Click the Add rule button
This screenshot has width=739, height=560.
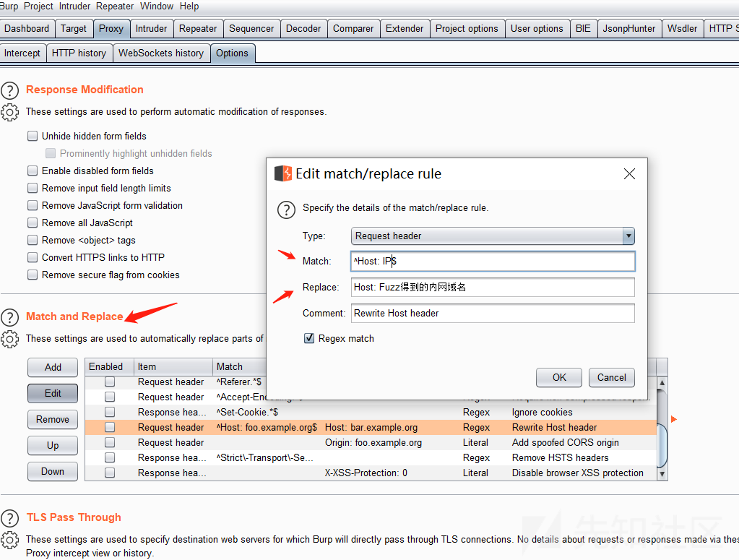pos(53,368)
